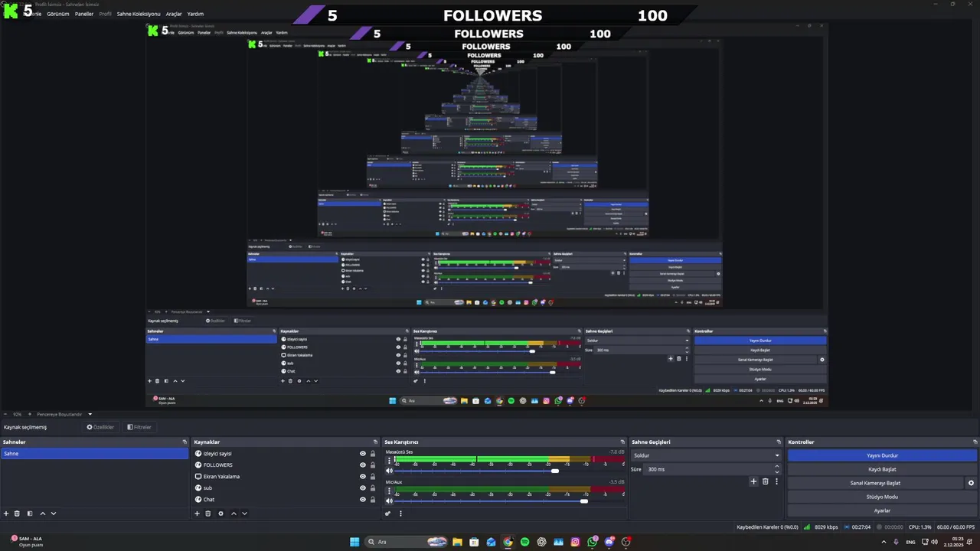Open source properties gear in the Kaynaklar toolbar
This screenshot has width=980, height=551.
point(220,514)
